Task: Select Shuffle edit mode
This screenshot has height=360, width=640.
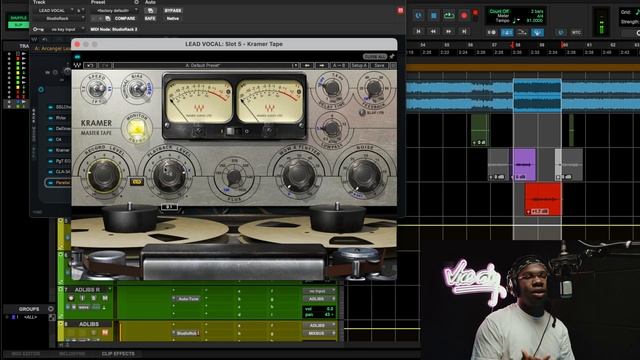Action: tap(18, 18)
